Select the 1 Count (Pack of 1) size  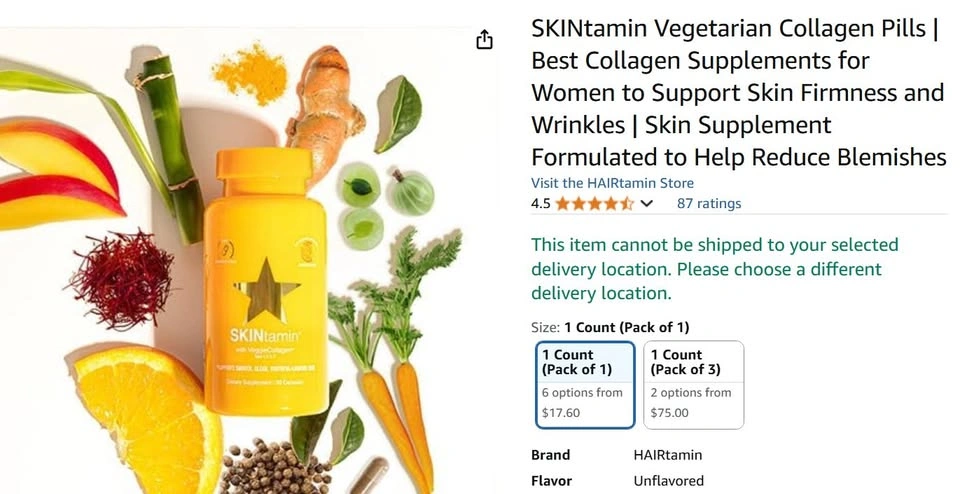[x=585, y=385]
